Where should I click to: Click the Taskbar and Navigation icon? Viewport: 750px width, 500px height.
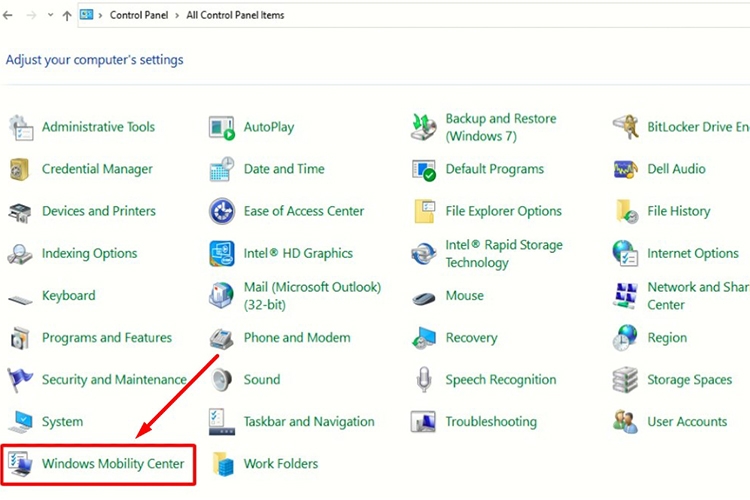point(222,422)
